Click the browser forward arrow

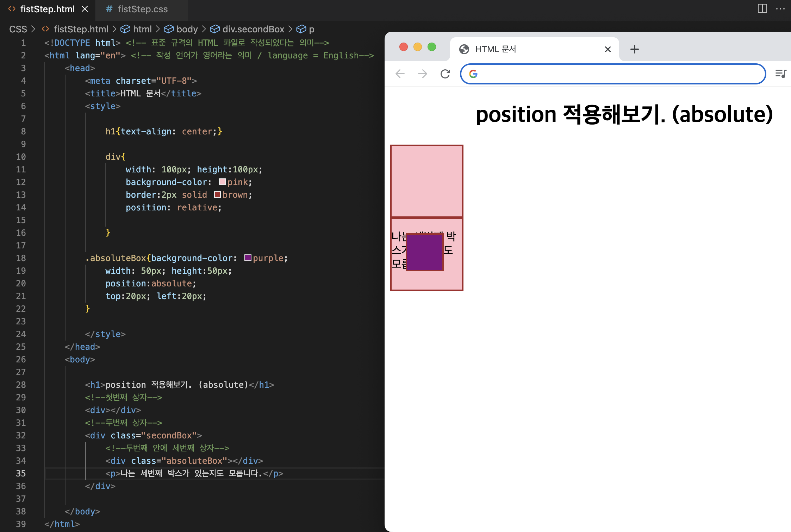[422, 74]
